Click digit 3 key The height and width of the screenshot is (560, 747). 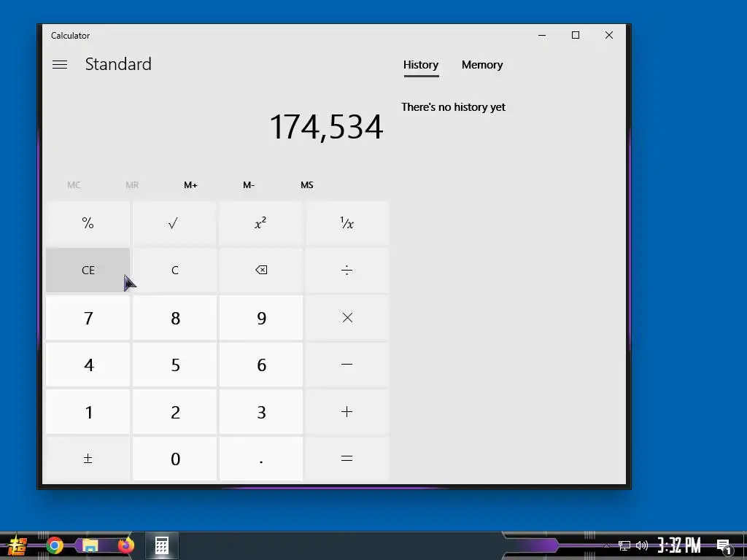(260, 412)
